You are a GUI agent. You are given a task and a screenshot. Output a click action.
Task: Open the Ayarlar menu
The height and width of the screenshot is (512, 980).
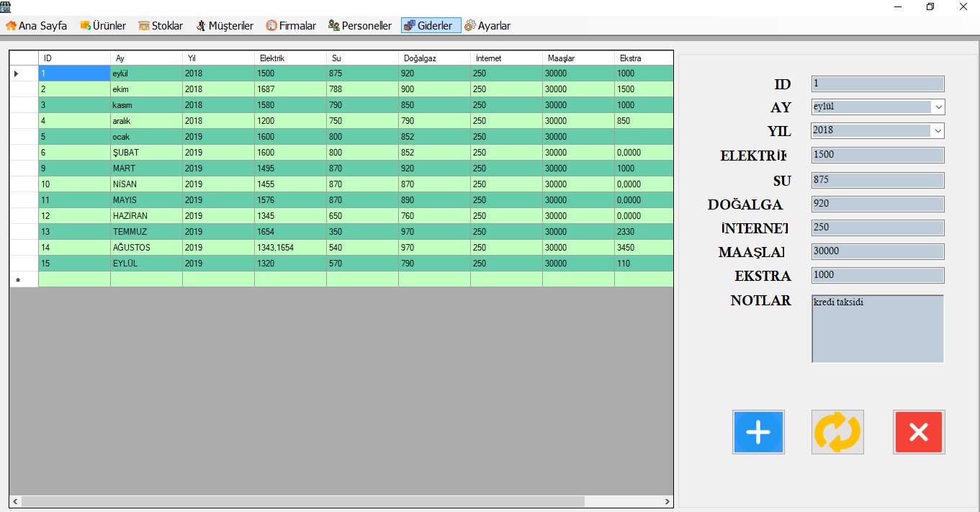(x=487, y=25)
